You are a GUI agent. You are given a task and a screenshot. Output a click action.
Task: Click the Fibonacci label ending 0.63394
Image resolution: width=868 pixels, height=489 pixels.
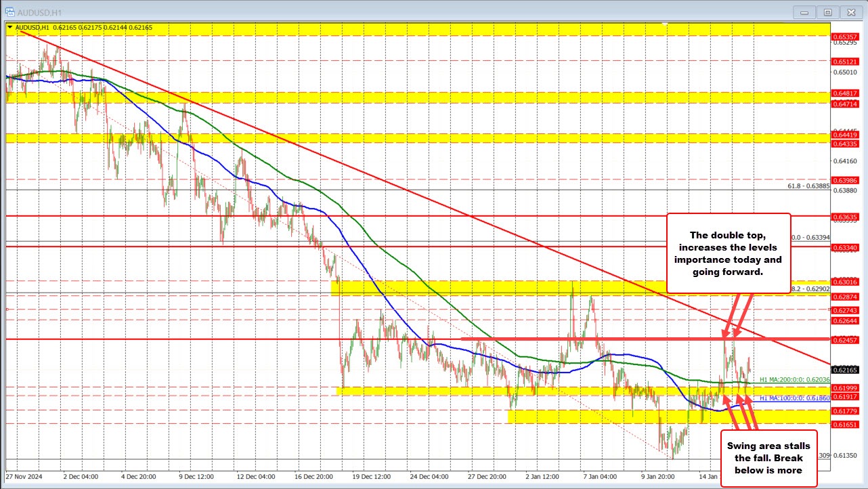tap(810, 238)
